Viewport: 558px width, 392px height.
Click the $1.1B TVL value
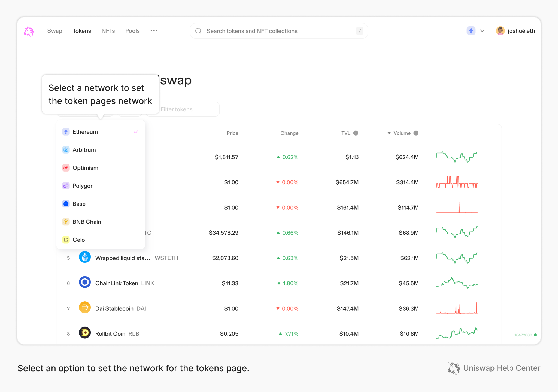point(352,157)
